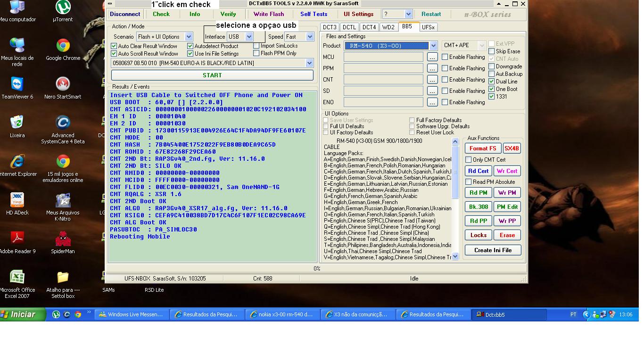The width and height of the screenshot is (644, 362).
Task: Open Advanced SystemCare 4 Beta icon
Action: click(x=63, y=129)
